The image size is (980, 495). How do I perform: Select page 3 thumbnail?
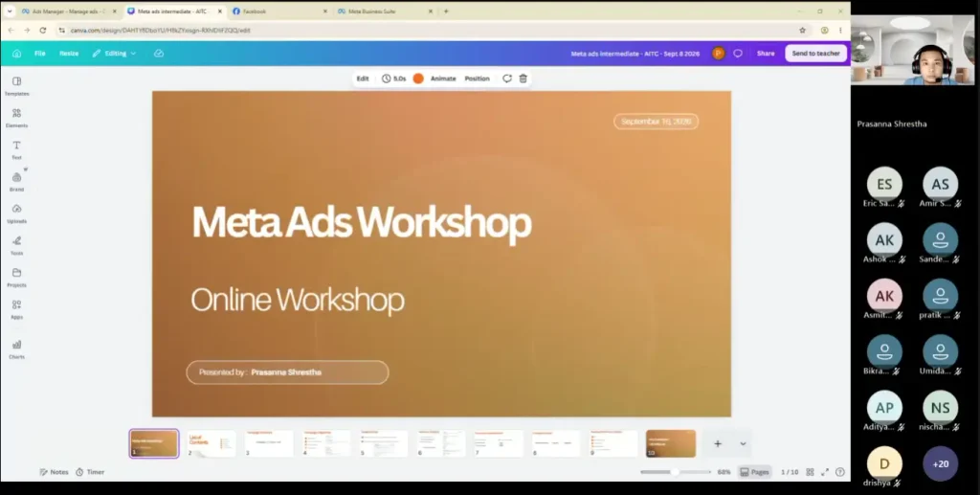coord(269,443)
